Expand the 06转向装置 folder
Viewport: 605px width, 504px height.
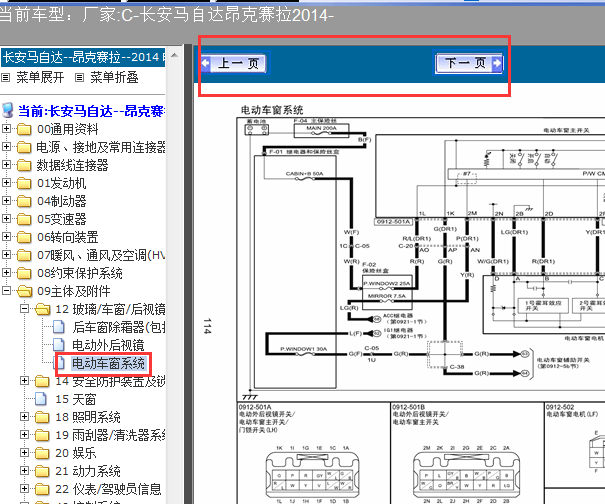[x=6, y=236]
